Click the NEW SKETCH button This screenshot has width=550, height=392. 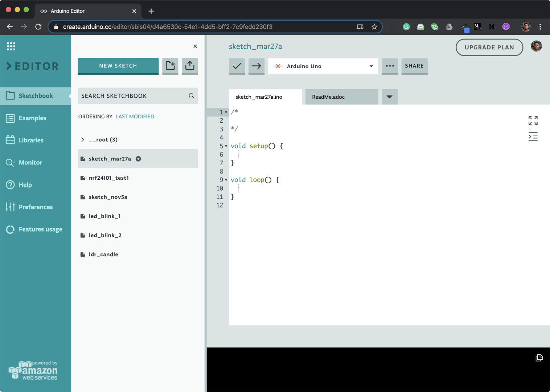coord(118,66)
